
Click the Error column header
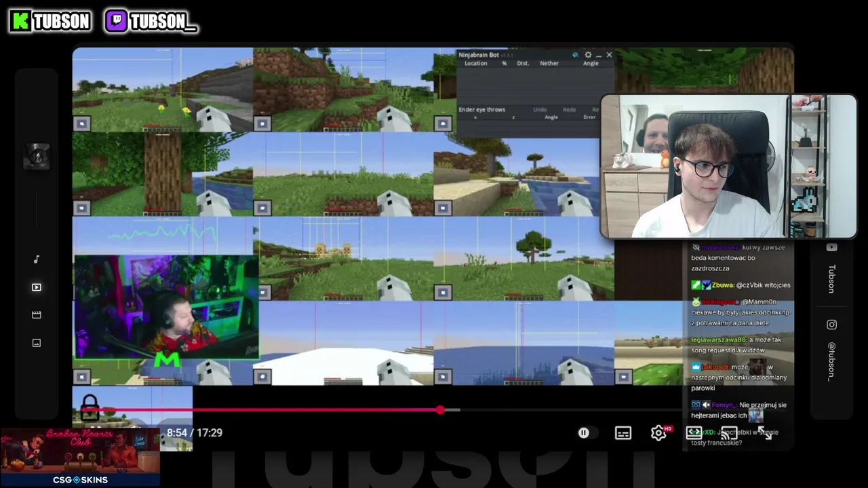click(589, 117)
